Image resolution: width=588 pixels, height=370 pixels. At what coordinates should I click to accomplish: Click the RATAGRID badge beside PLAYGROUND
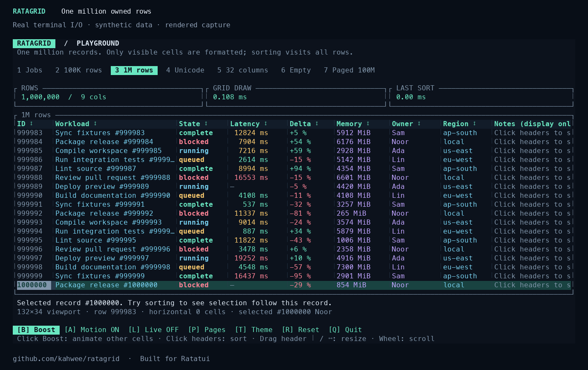click(34, 43)
